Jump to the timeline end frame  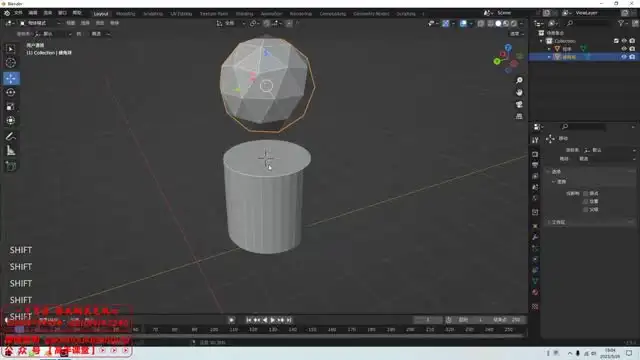coord(289,320)
